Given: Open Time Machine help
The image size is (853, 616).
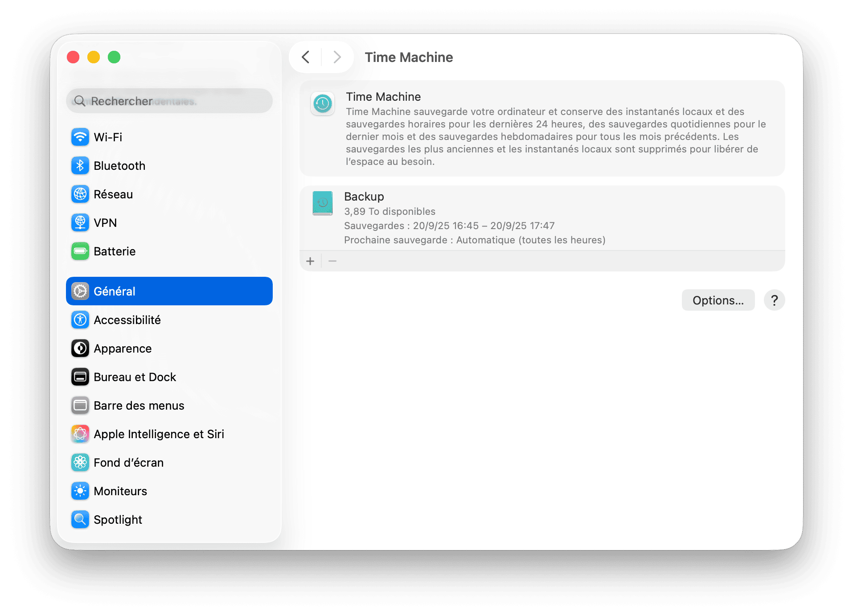Looking at the screenshot, I should click(x=774, y=300).
